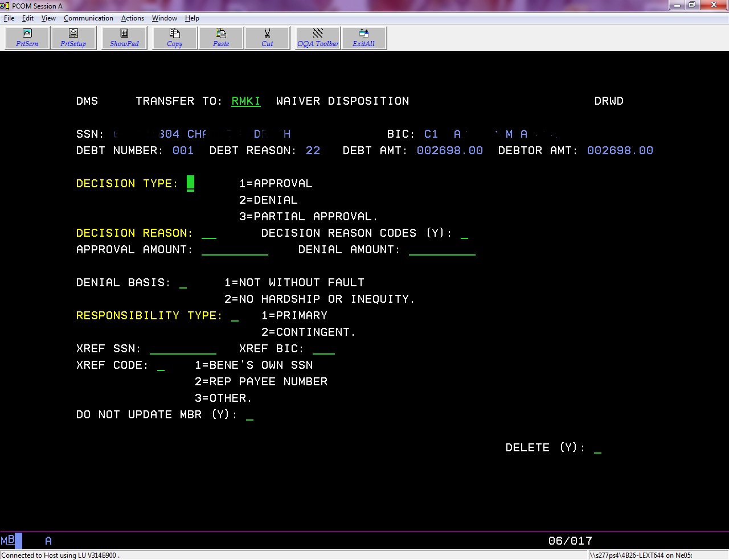Open the Help menu
This screenshot has height=560, width=729.
[192, 18]
